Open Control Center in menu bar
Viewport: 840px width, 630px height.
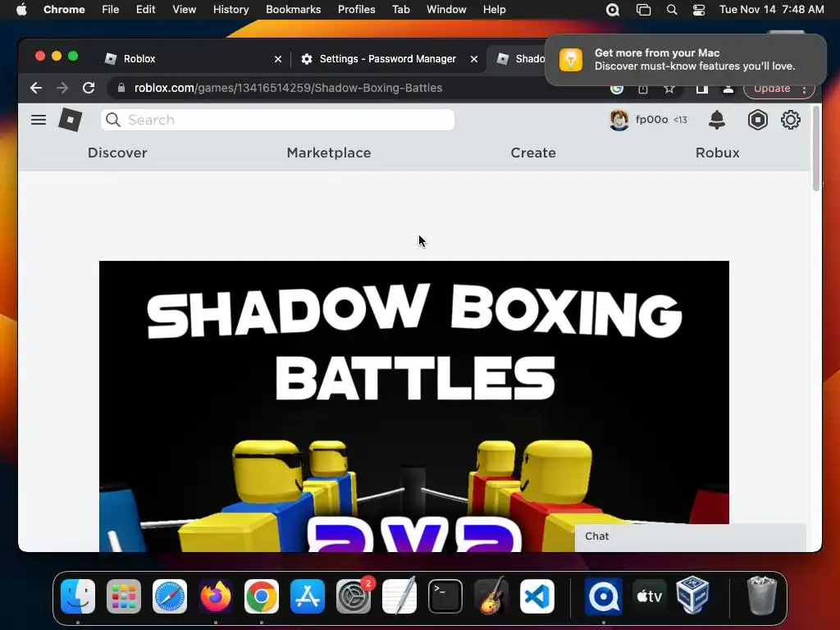click(x=699, y=10)
